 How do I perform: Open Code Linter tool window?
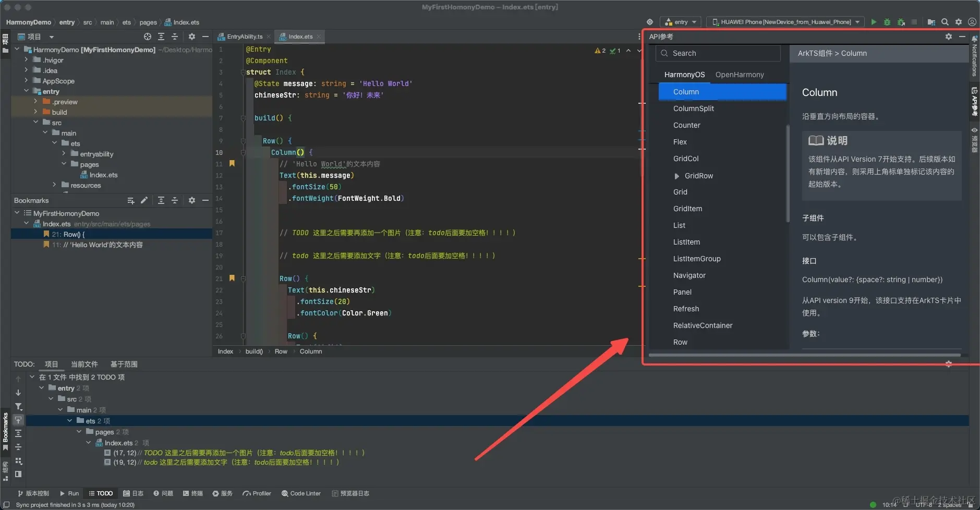click(301, 493)
